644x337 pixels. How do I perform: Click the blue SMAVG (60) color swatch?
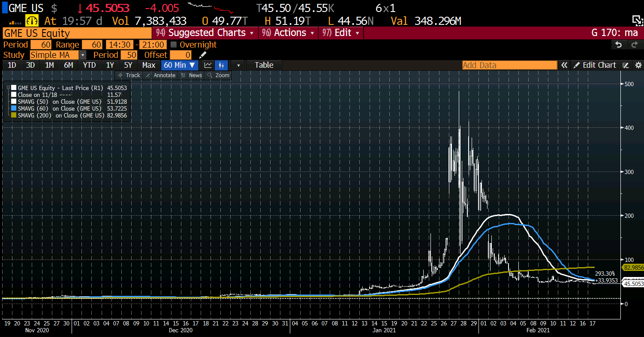14,108
